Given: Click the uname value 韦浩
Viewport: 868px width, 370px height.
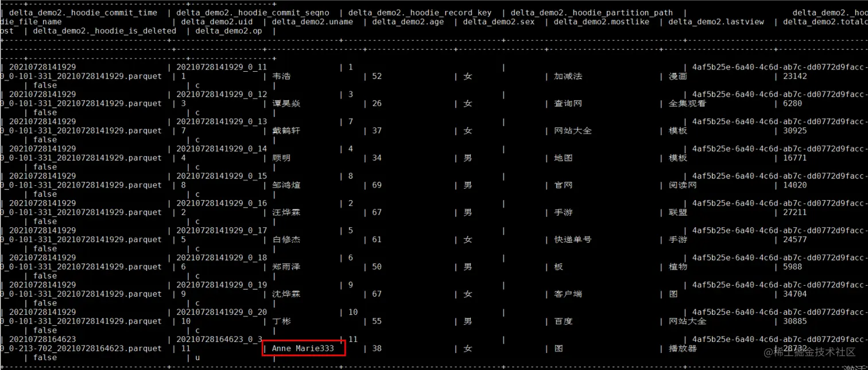Looking at the screenshot, I should coord(281,76).
